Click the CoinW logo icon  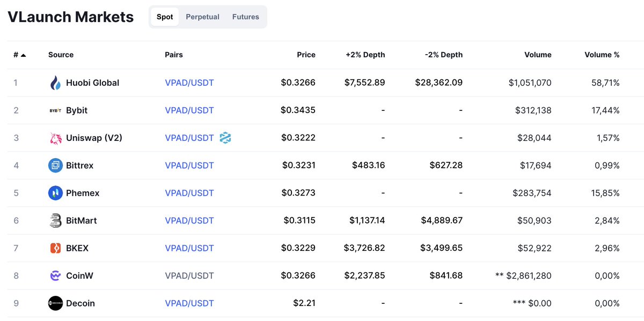point(55,275)
